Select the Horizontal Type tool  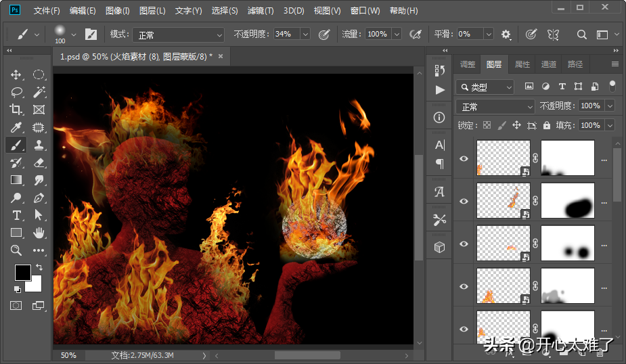[x=16, y=215]
